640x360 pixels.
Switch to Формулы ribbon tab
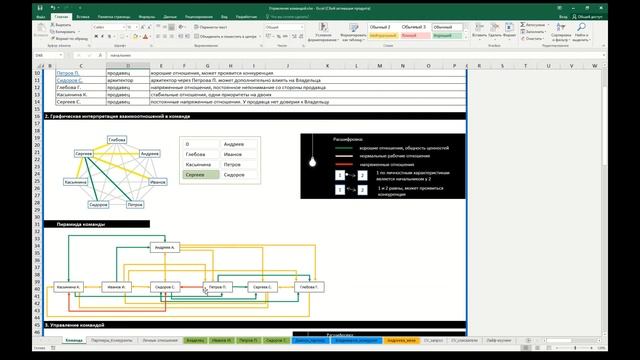[147, 17]
